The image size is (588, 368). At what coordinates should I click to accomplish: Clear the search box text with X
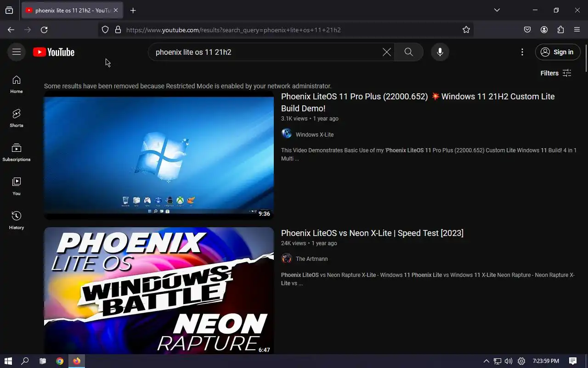pos(387,52)
